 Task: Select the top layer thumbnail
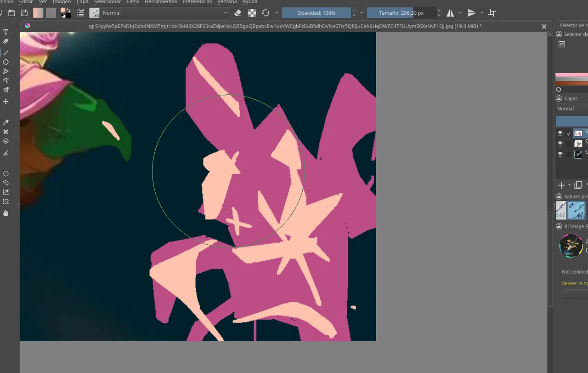578,133
